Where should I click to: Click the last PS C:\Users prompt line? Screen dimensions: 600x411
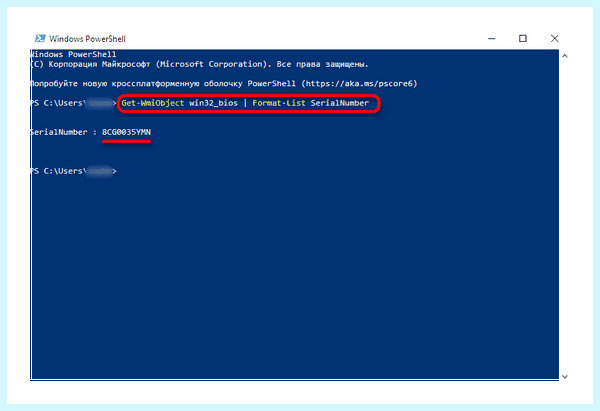[x=73, y=171]
